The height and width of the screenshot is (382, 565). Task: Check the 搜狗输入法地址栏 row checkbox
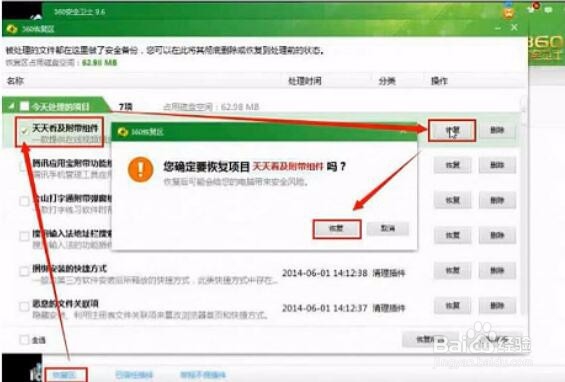24,236
